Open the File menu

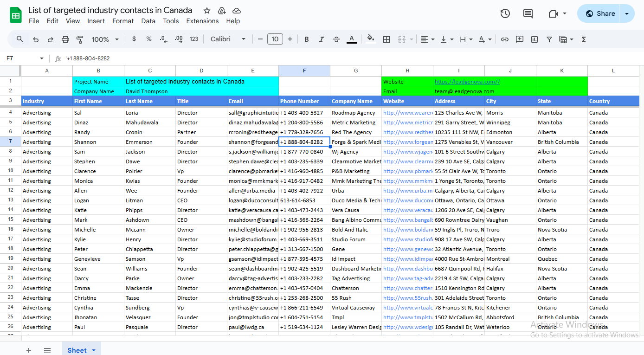[34, 21]
